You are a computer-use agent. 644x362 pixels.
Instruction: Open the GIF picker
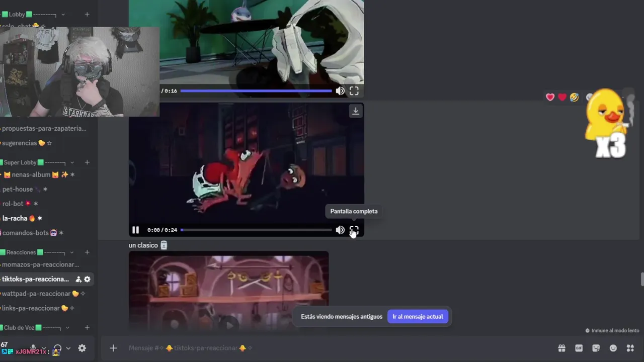pyautogui.click(x=579, y=348)
